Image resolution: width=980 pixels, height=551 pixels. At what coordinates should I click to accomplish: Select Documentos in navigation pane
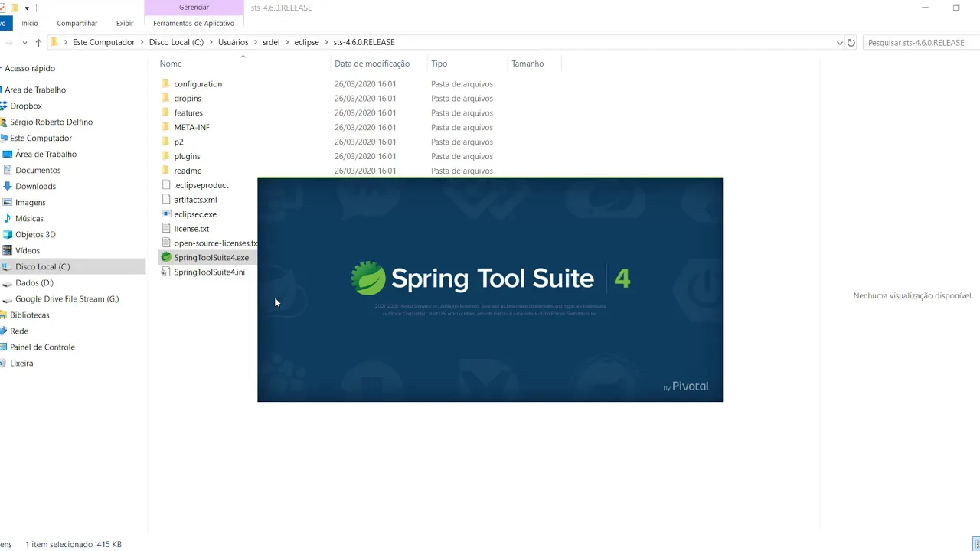(38, 170)
